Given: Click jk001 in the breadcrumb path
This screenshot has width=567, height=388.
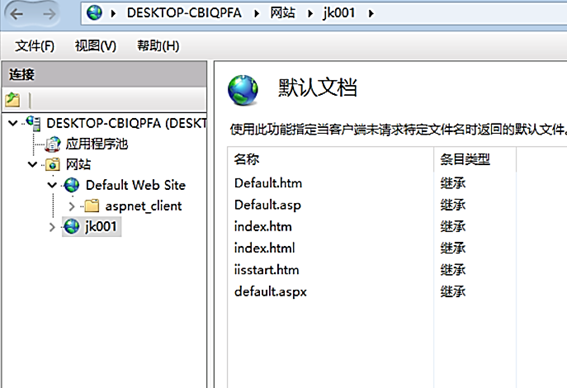Looking at the screenshot, I should (x=339, y=13).
